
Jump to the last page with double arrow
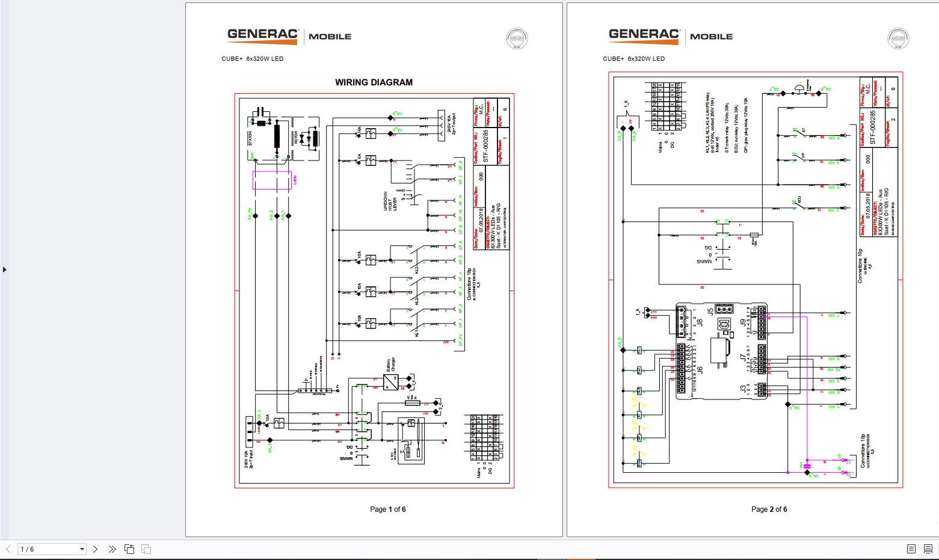coord(112,549)
